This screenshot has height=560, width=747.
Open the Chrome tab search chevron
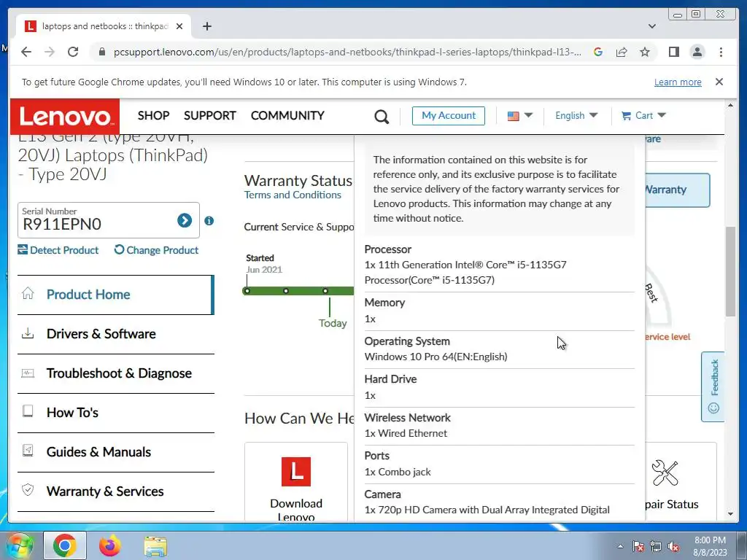coord(651,26)
